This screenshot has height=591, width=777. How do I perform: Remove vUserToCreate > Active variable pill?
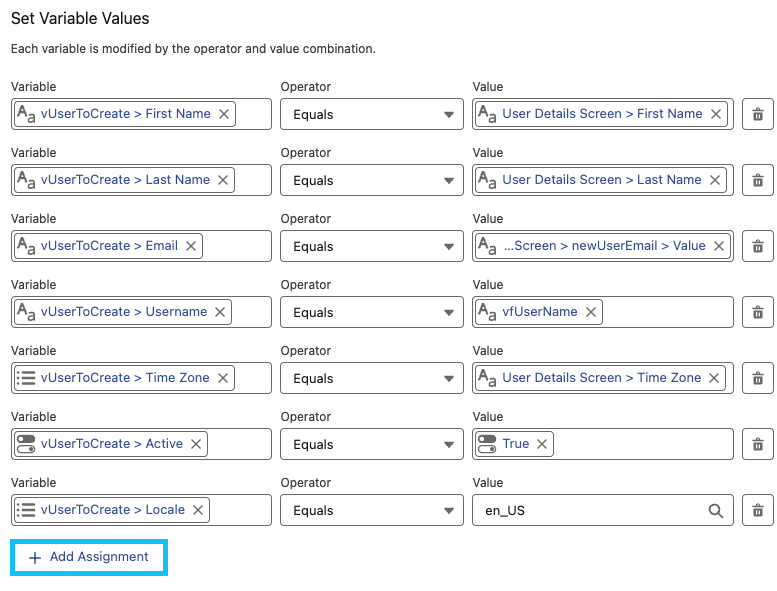point(196,444)
